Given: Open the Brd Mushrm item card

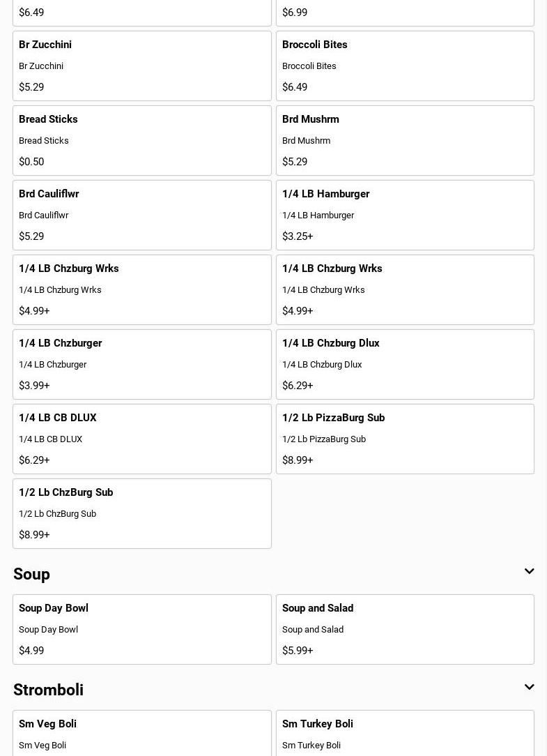Looking at the screenshot, I should [x=405, y=140].
